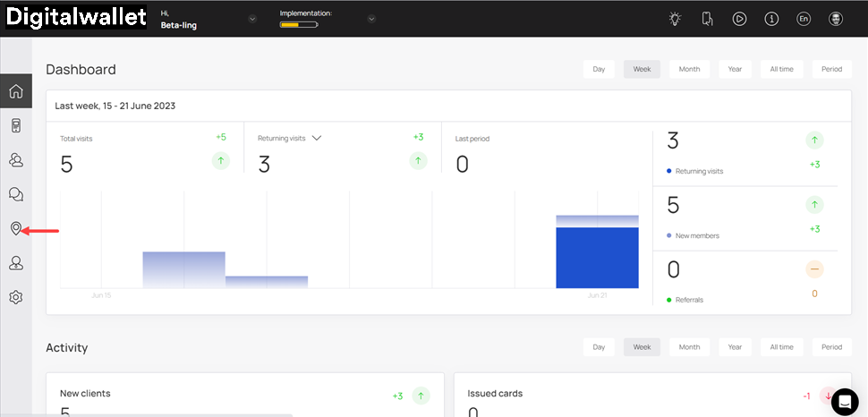Screen dimensions: 868x417
Task: Click the info circle icon
Action: coord(771,19)
